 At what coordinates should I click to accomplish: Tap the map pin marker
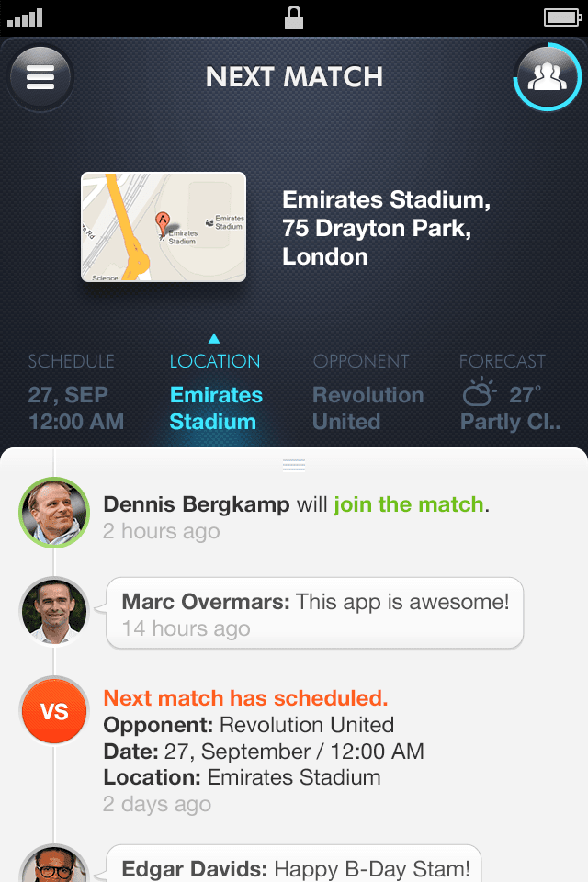point(163,220)
